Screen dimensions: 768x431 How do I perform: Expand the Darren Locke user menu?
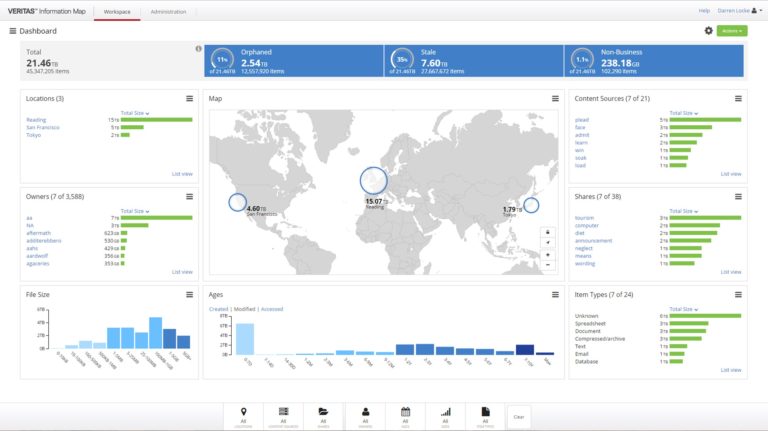[740, 10]
